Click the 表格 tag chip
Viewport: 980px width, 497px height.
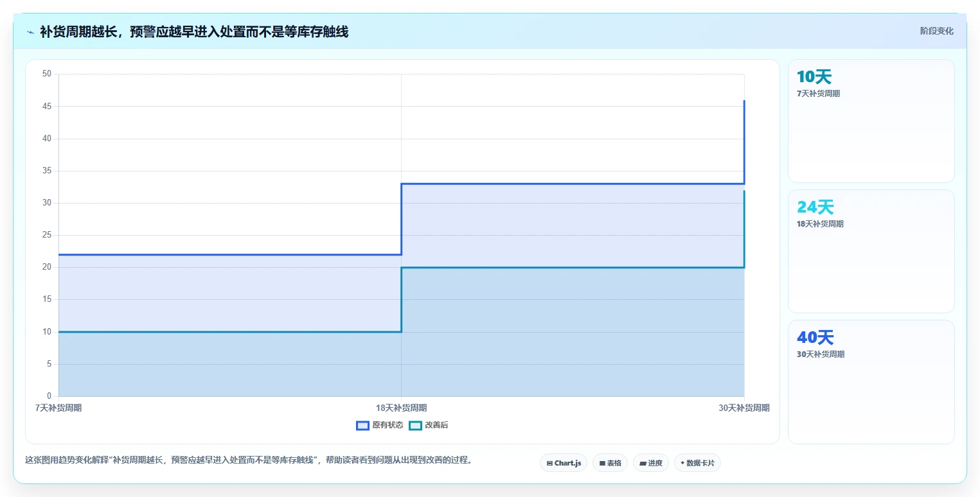pos(610,463)
